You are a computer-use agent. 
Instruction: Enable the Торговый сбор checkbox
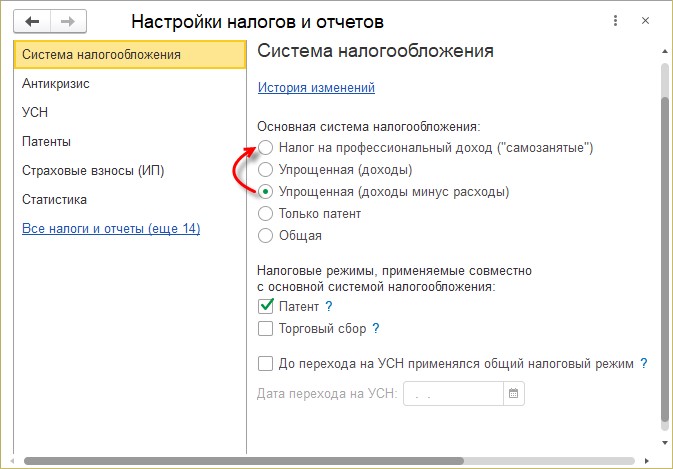point(265,329)
